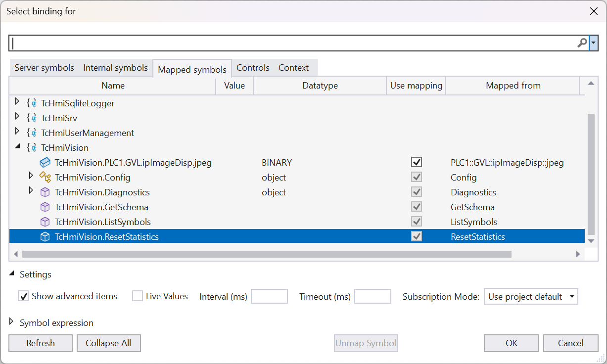Collapse the TcHmiVision tree node

18,147
